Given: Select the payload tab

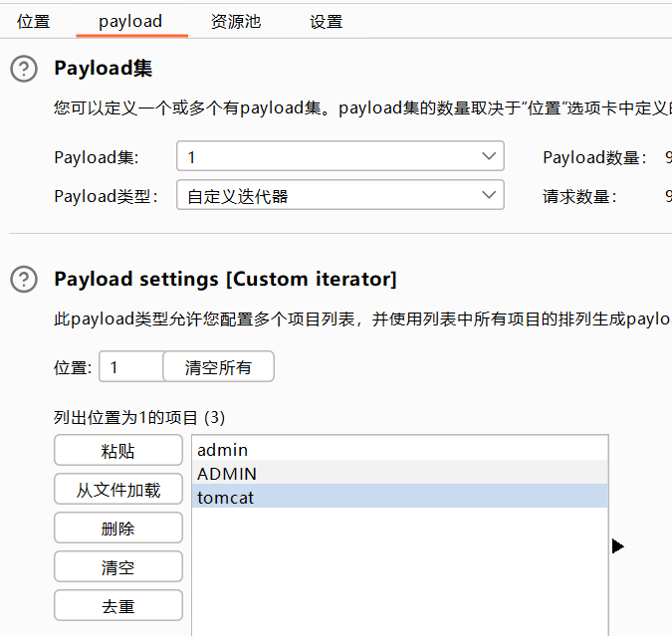Looking at the screenshot, I should (x=130, y=21).
